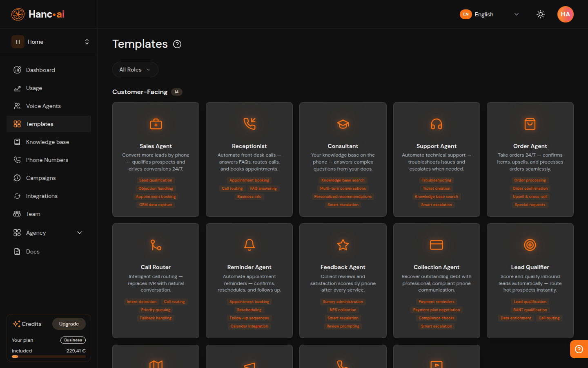Toggle the Team sidebar item
This screenshot has height=368, width=588.
(33, 214)
